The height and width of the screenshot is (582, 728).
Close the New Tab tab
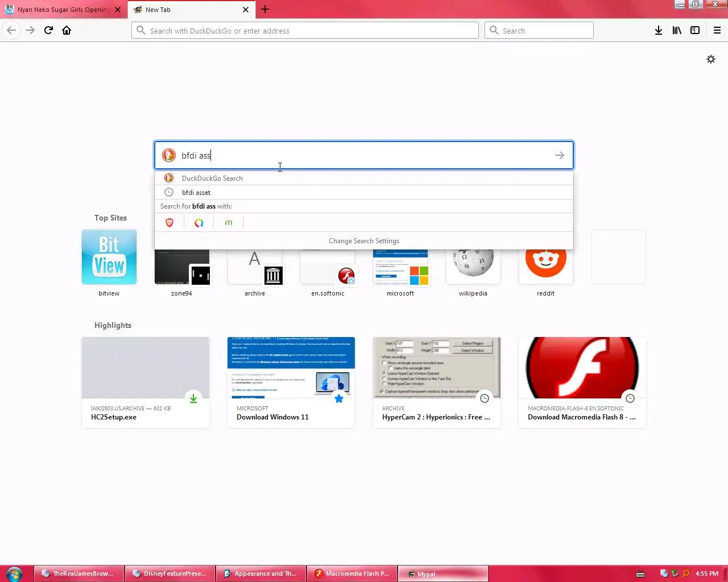pos(246,10)
